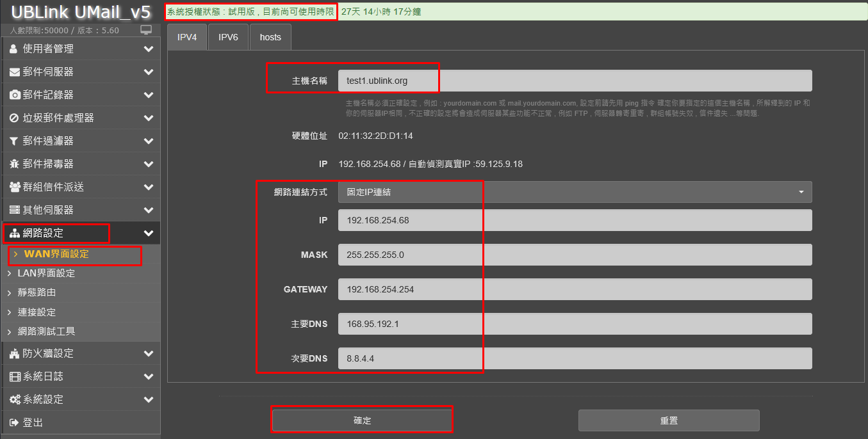Open the hosts tab
This screenshot has height=439, width=868.
click(270, 37)
